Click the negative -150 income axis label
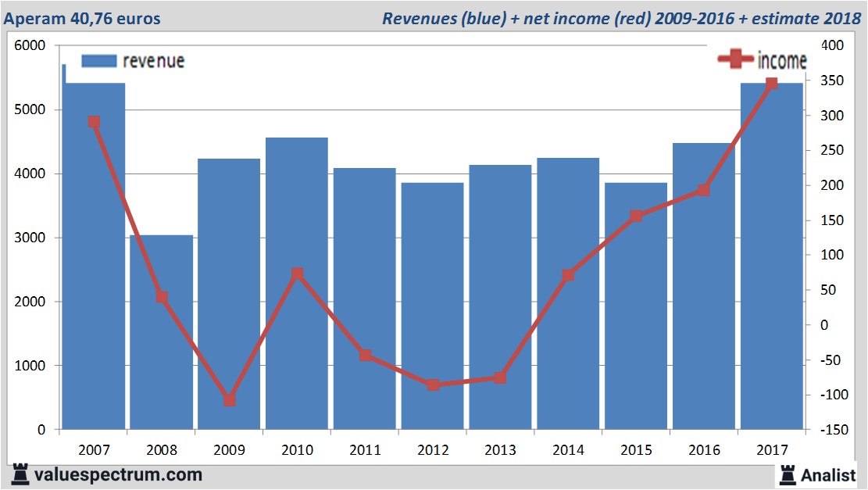The image size is (868, 490). coord(833,429)
